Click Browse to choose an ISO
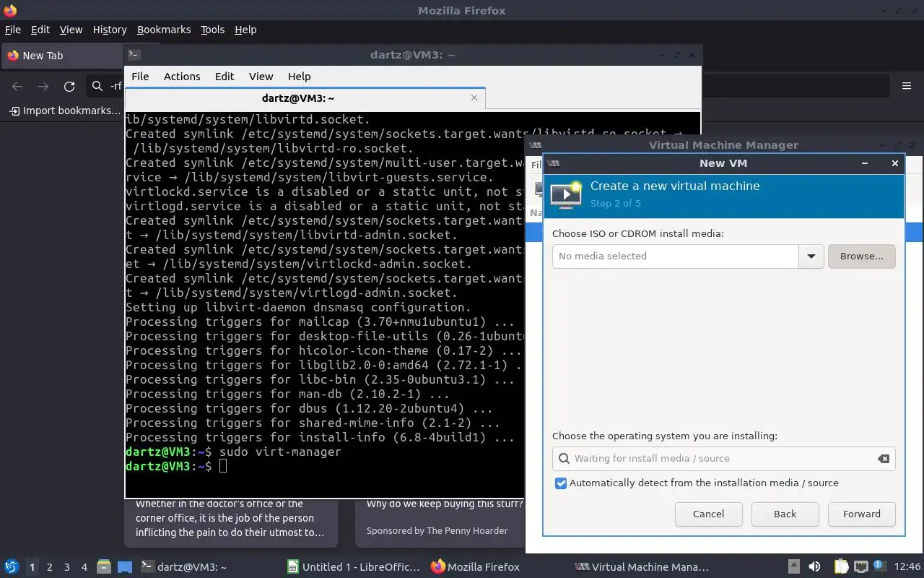 tap(862, 256)
